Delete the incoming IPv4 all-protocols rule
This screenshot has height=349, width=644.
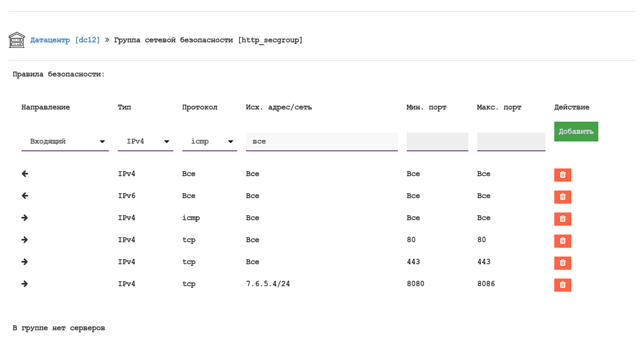coord(563,175)
